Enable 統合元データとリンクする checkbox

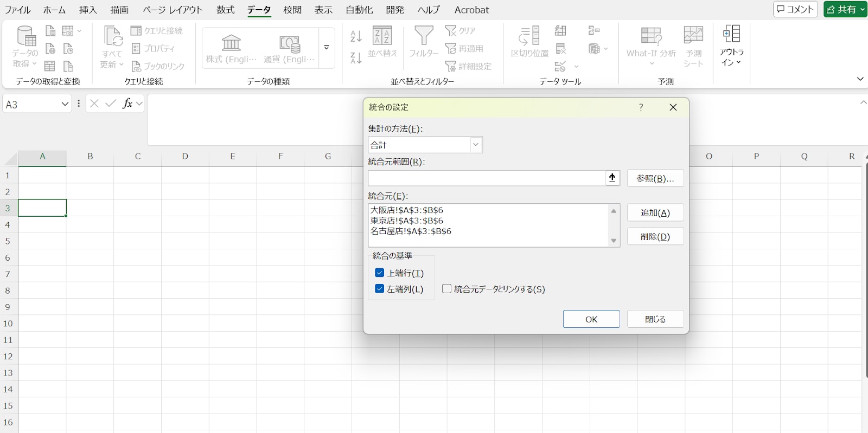coord(447,289)
